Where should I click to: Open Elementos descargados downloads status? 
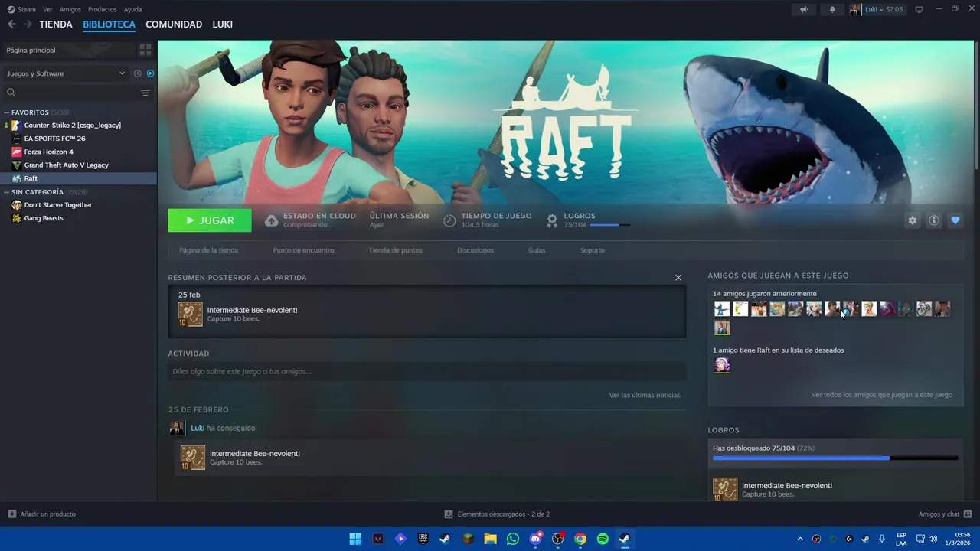(x=498, y=514)
